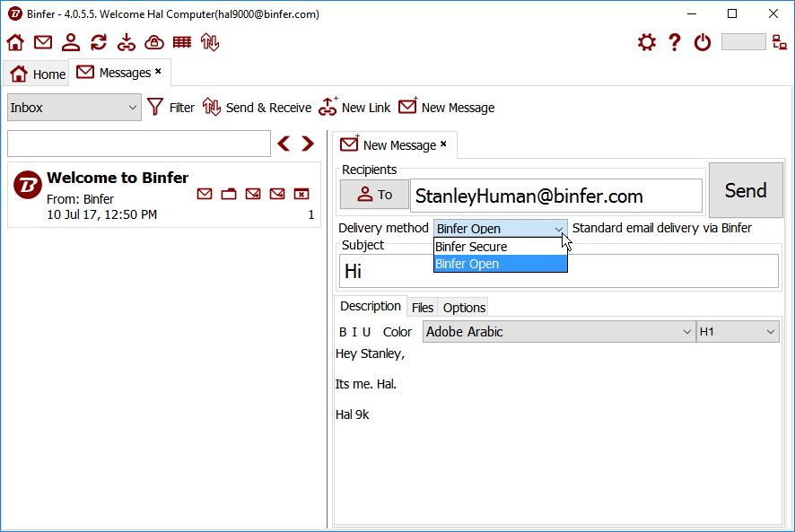This screenshot has height=532, width=795.
Task: Open the Home icon in top toolbar
Action: click(15, 42)
